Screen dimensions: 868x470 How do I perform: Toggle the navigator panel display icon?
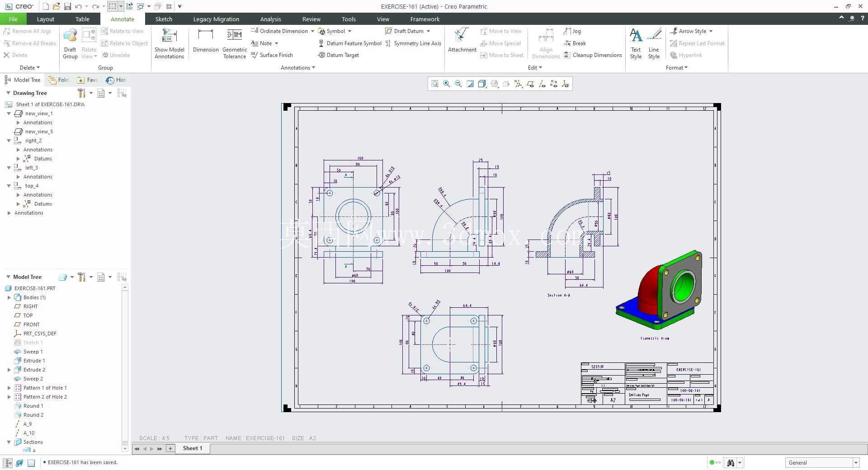click(x=8, y=463)
